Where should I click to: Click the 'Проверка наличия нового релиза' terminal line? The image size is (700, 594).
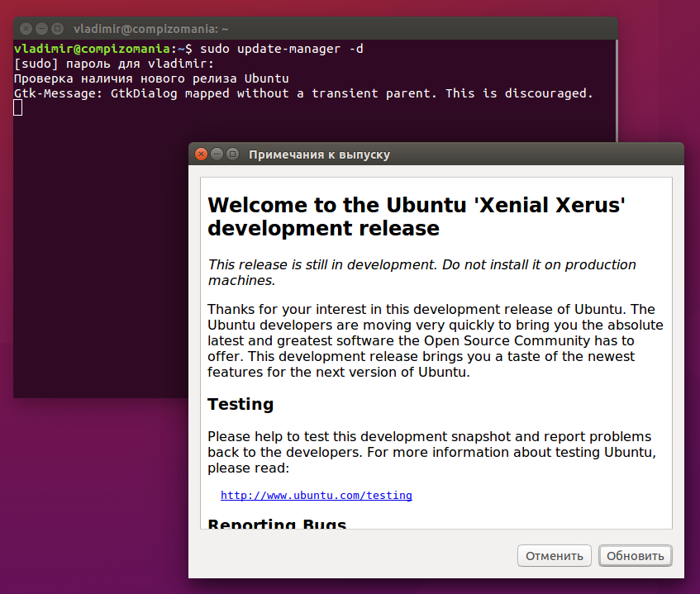click(151, 78)
